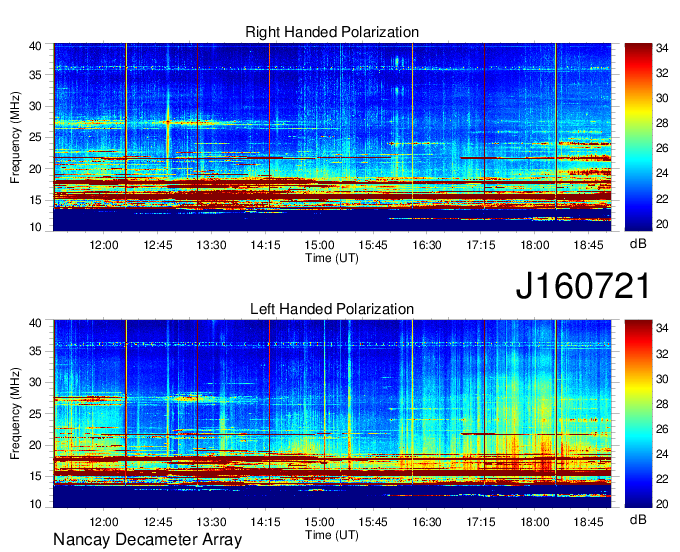Click the 16:30 tick under Right Handed plot
This screenshot has height=552, width=680.
(x=427, y=245)
